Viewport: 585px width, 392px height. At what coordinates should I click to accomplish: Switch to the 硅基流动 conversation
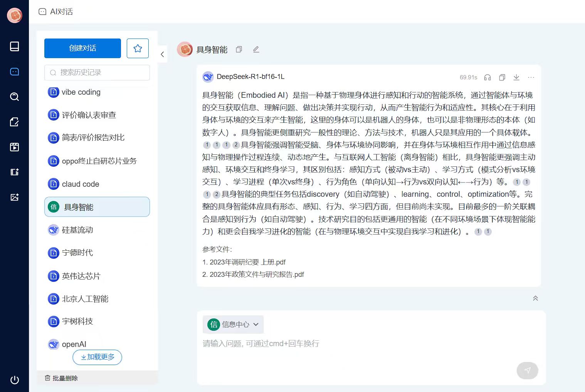(x=77, y=230)
